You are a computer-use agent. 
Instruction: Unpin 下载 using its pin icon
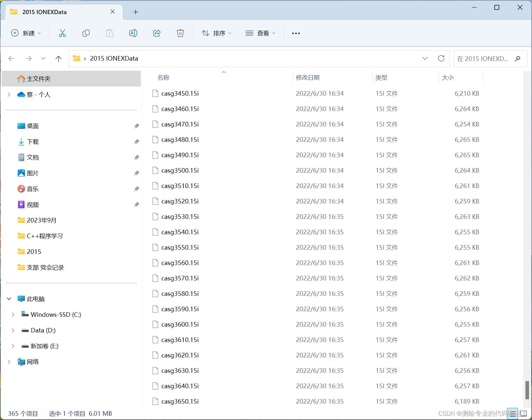click(137, 142)
